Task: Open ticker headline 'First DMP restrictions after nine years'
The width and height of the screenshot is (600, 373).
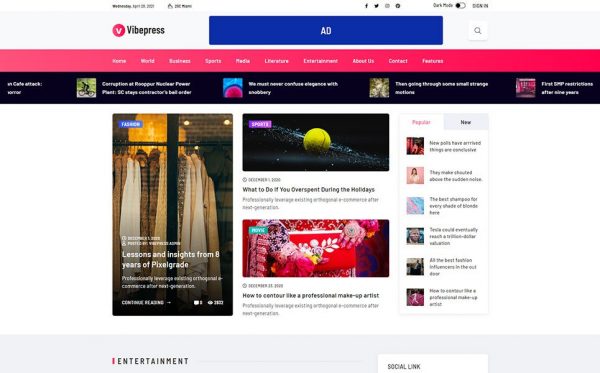Action: pos(567,88)
